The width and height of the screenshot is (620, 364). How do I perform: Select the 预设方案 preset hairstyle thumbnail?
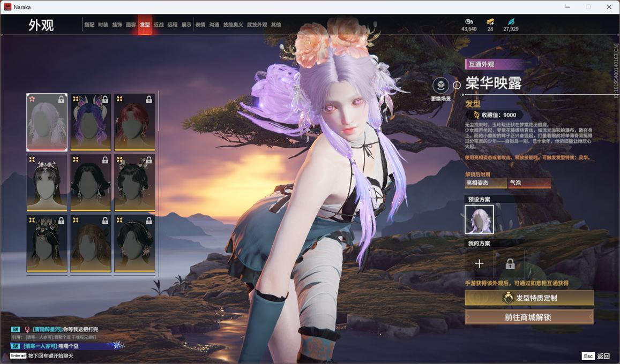pyautogui.click(x=479, y=219)
